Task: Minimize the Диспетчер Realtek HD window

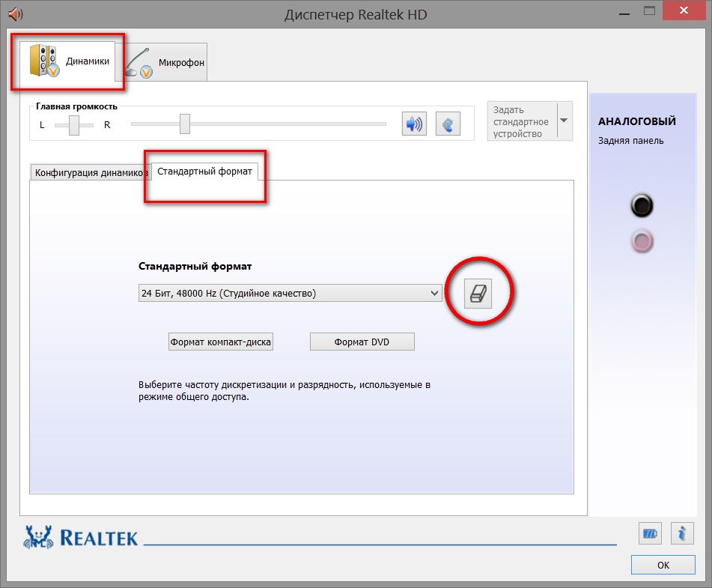Action: (x=624, y=13)
